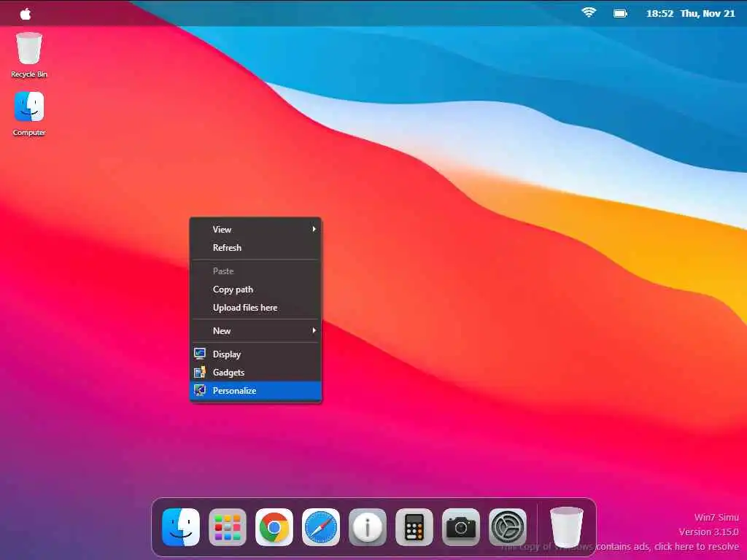The image size is (747, 560).
Task: Choose Copy path from context menu
Action: click(256, 289)
